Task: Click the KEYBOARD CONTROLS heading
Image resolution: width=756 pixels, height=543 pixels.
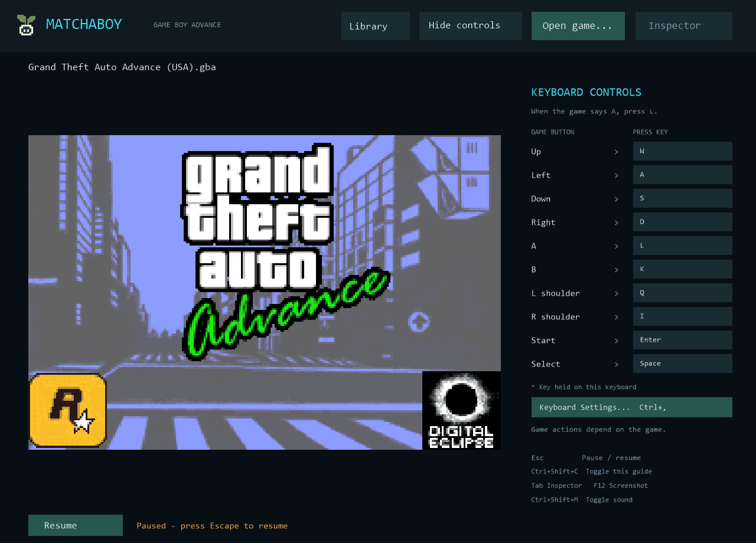Action: pyautogui.click(x=586, y=92)
